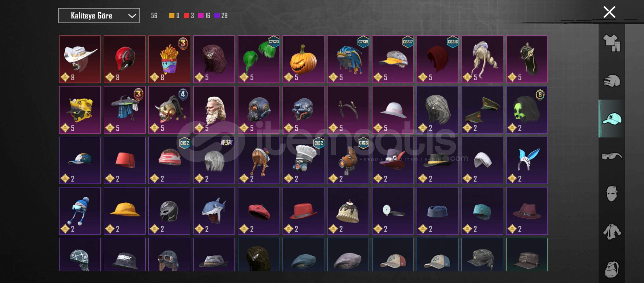Click the dropdown chevron arrow
Viewport: 644px width, 283px height.
click(132, 16)
